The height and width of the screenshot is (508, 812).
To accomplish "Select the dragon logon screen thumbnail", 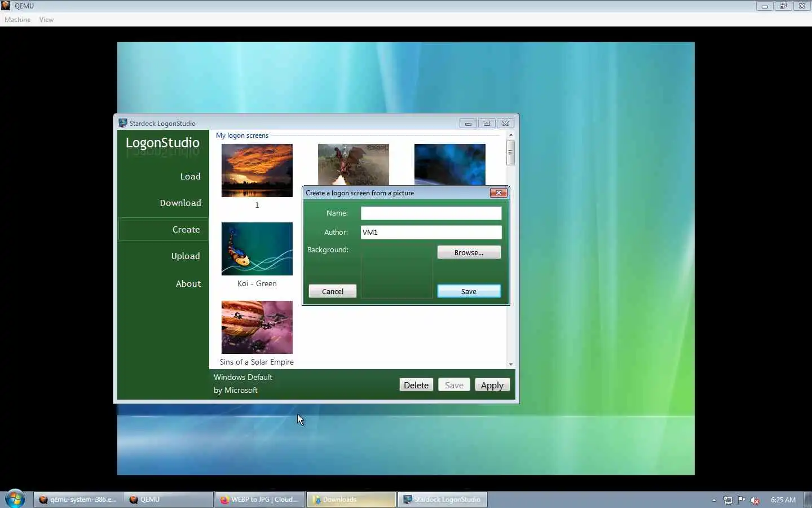I will (x=353, y=164).
